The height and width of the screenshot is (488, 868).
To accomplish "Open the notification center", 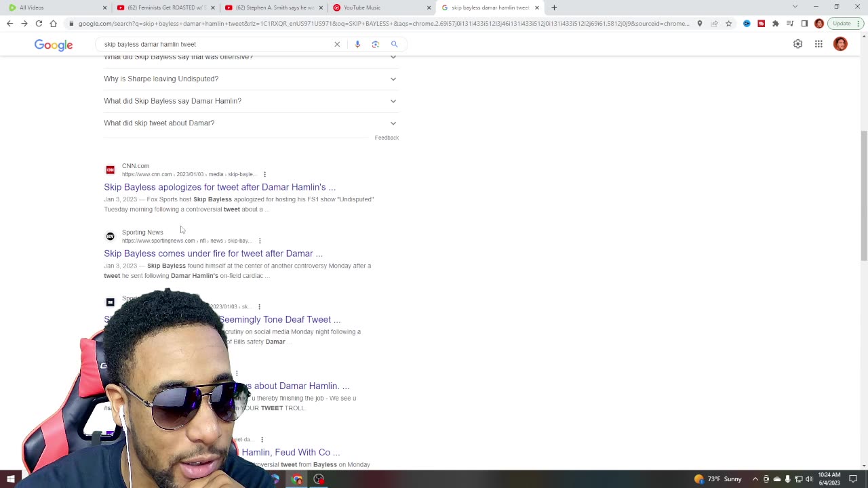I will [853, 479].
